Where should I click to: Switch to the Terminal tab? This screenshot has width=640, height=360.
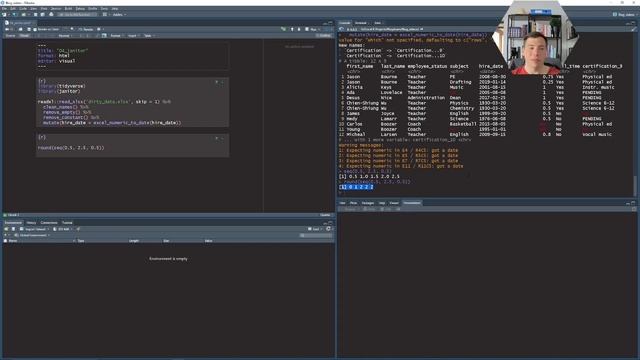tap(361, 23)
